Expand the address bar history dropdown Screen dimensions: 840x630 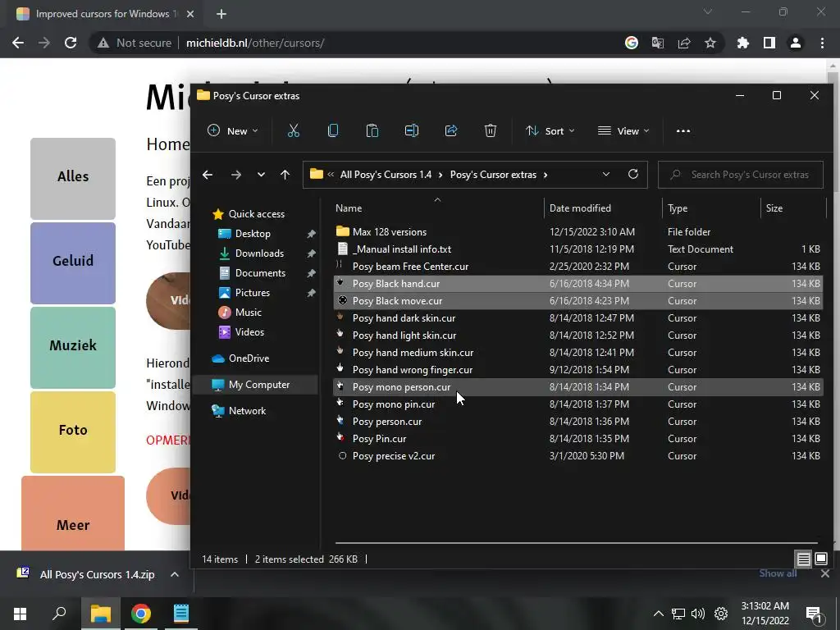point(606,174)
